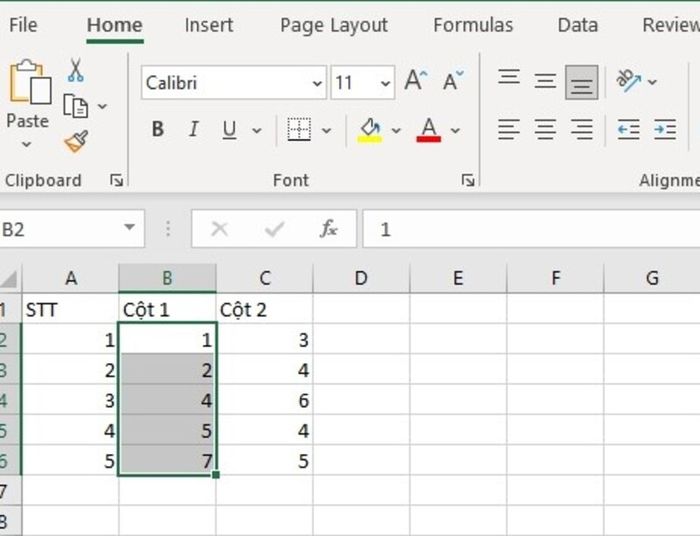Apply yellow fill color with the bucket icon
The image size is (700, 536).
coord(370,130)
